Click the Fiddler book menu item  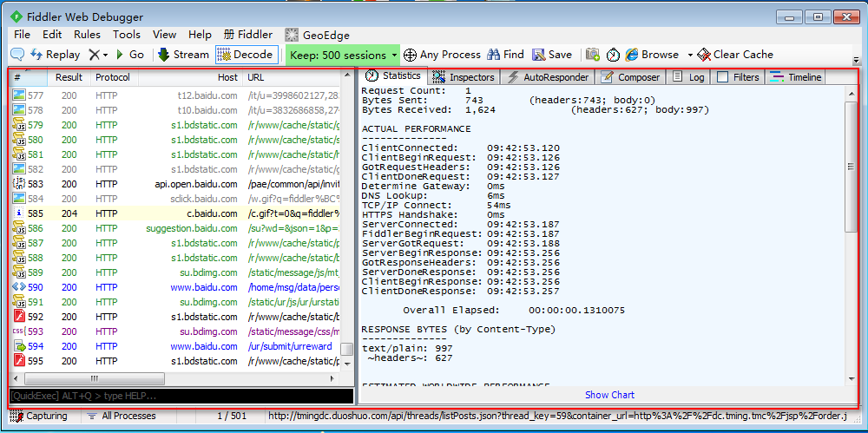[248, 35]
